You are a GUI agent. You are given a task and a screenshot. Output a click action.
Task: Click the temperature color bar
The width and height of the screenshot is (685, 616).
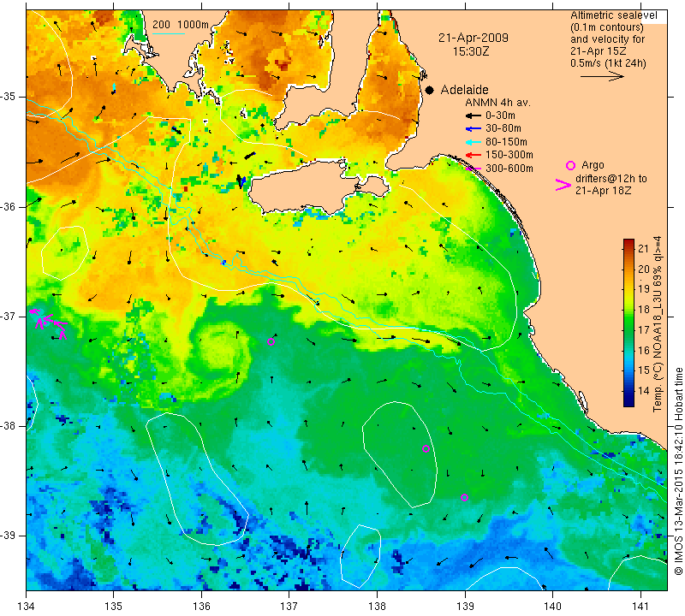[x=628, y=323]
